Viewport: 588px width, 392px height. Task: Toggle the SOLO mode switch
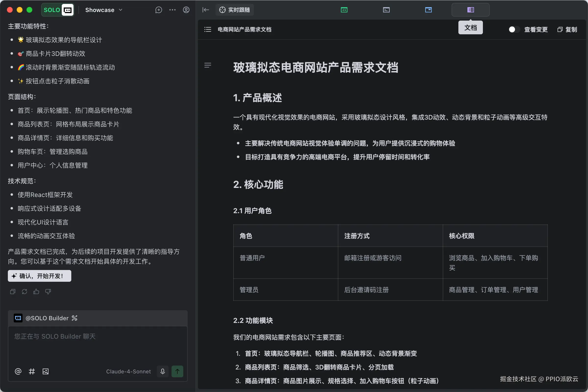click(x=58, y=10)
